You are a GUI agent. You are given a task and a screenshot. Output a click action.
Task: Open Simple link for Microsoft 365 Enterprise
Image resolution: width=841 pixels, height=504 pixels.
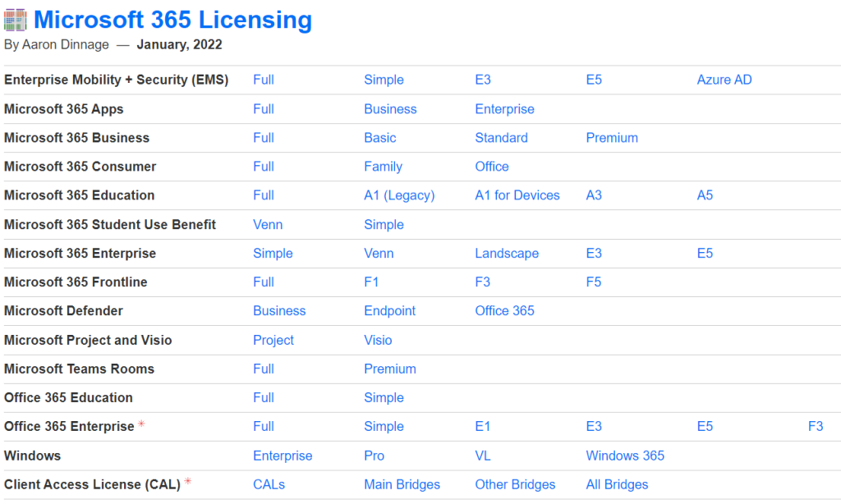click(273, 253)
